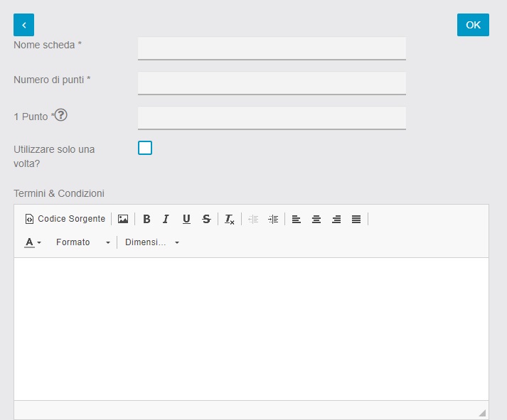Toggle Underline text formatting
This screenshot has height=420, width=507.
point(186,219)
